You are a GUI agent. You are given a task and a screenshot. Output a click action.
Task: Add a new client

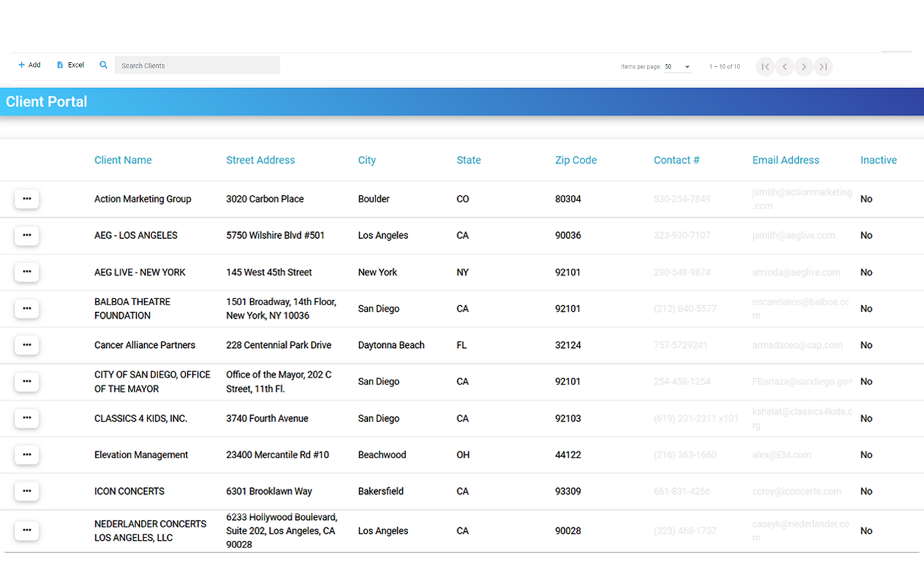click(x=30, y=64)
